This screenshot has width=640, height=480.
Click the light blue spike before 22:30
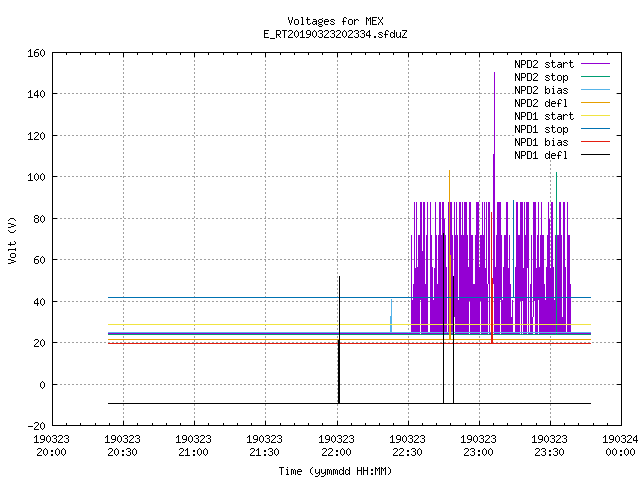pos(391,316)
